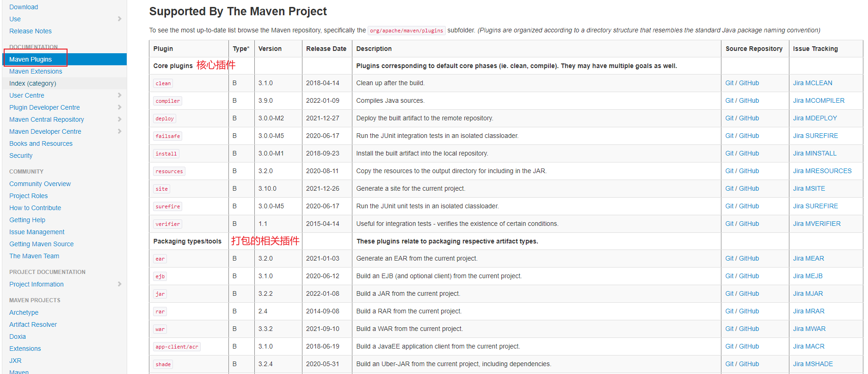The height and width of the screenshot is (374, 868).
Task: Open Jira MCLEAN issue tracker
Action: click(x=813, y=83)
